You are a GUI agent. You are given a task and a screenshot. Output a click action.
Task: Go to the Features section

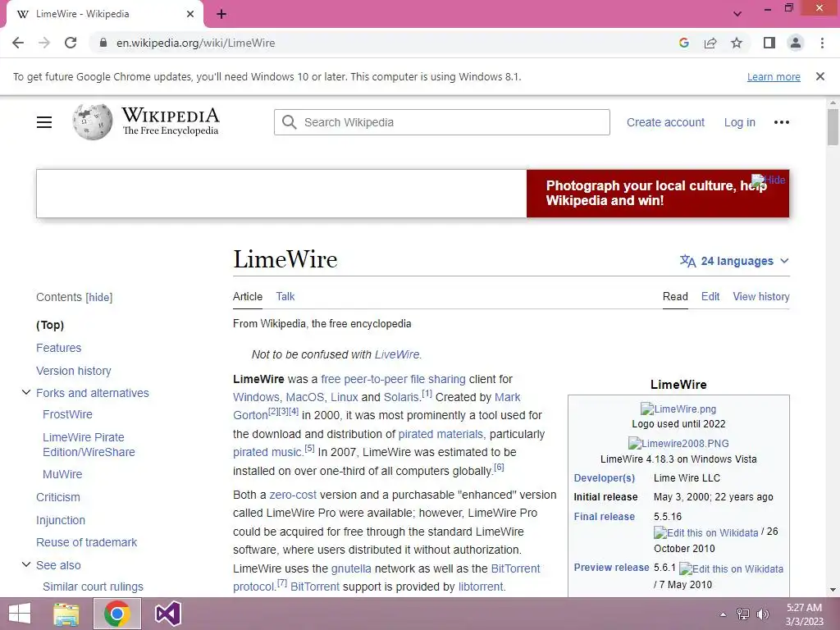[59, 348]
